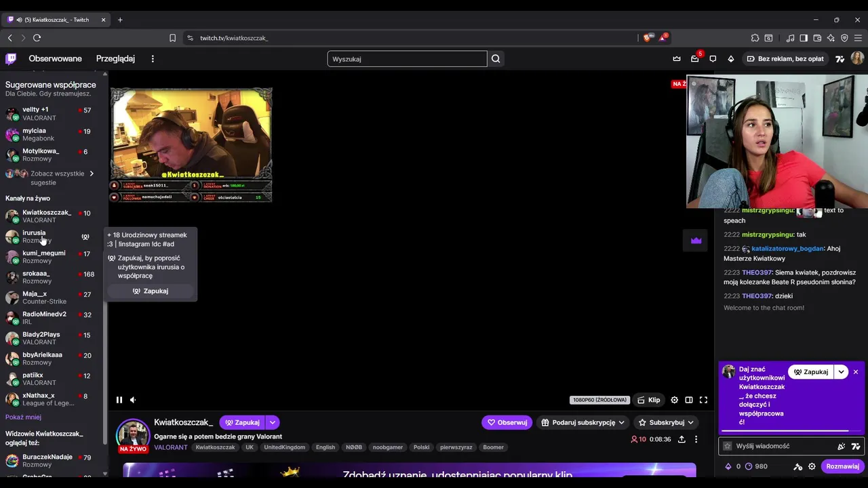Screen dimensions: 868x488
Task: Toggle theatre mode in player
Action: click(x=689, y=400)
